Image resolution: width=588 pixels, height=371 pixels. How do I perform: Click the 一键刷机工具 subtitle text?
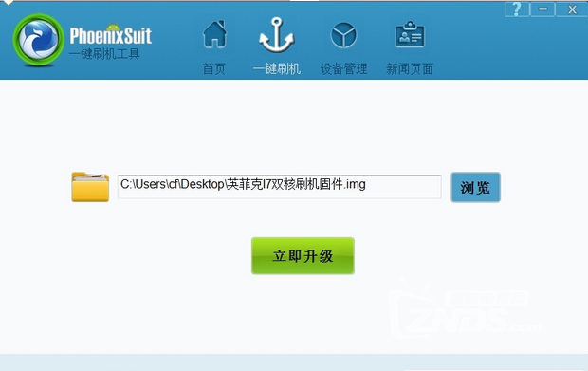[x=104, y=54]
